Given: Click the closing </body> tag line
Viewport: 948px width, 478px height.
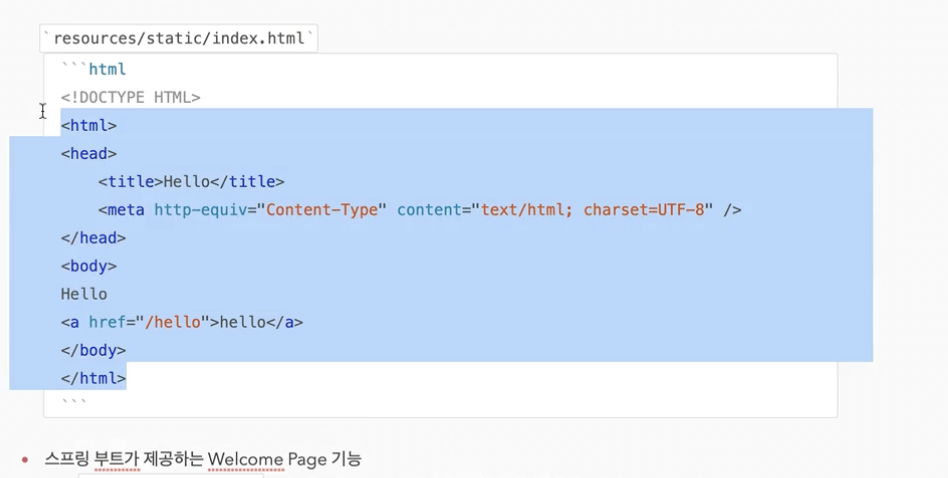Looking at the screenshot, I should point(93,350).
